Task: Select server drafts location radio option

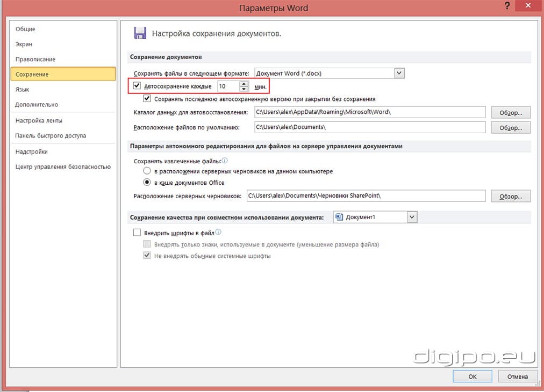Action: 147,171
